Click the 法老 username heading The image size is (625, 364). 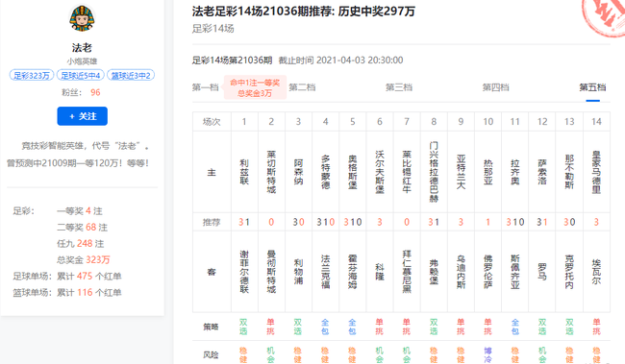pyautogui.click(x=82, y=48)
